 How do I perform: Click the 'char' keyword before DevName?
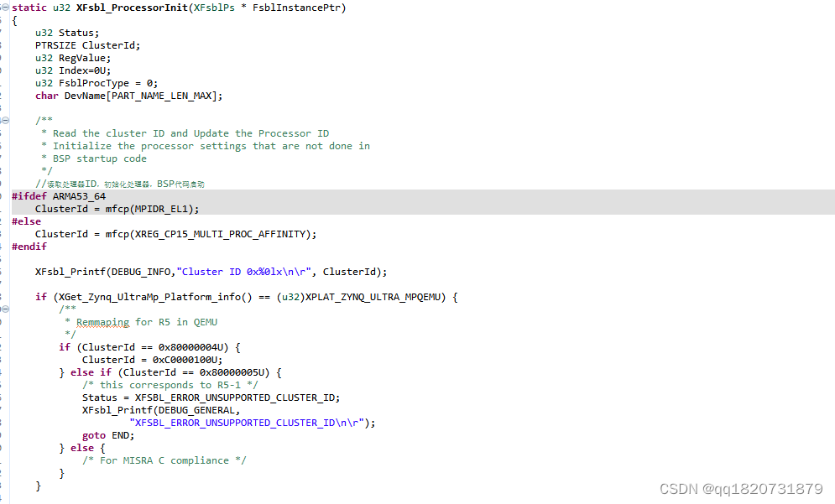pos(47,96)
